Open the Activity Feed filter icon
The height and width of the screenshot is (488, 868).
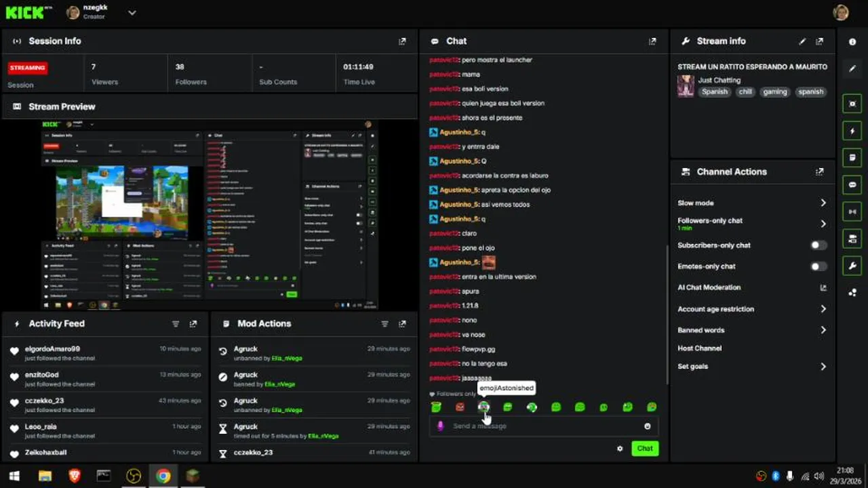click(x=176, y=324)
